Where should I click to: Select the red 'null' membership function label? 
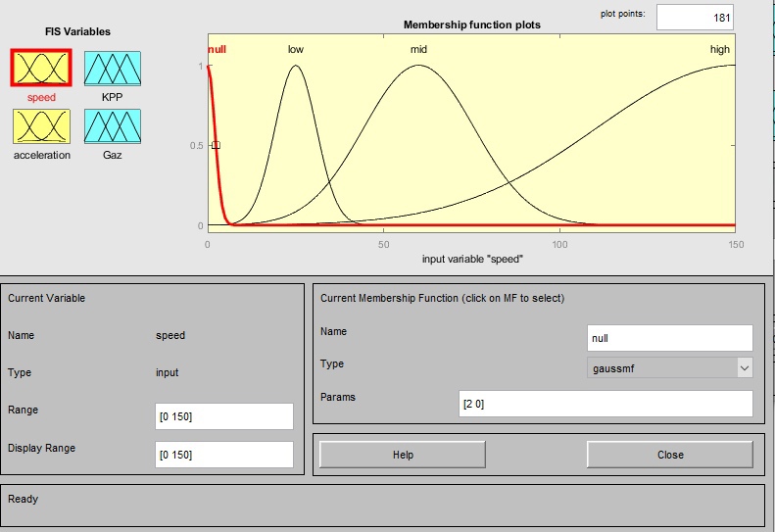(217, 49)
